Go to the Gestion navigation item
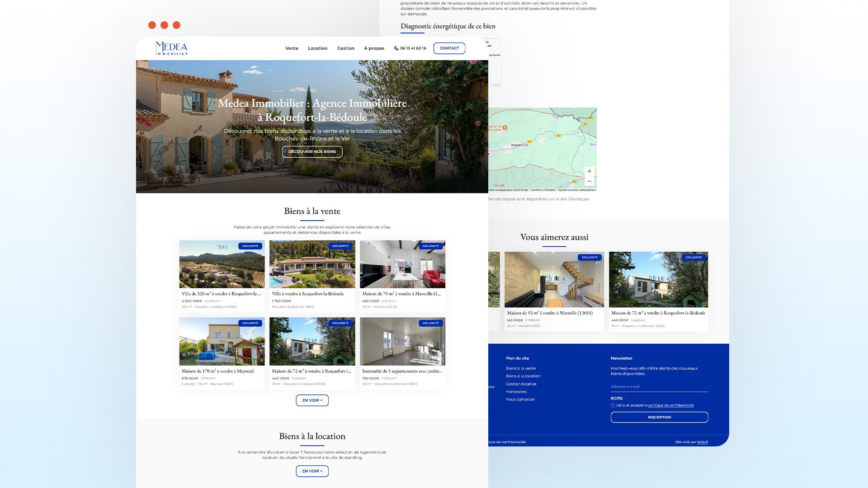The width and height of the screenshot is (868, 488). 345,48
